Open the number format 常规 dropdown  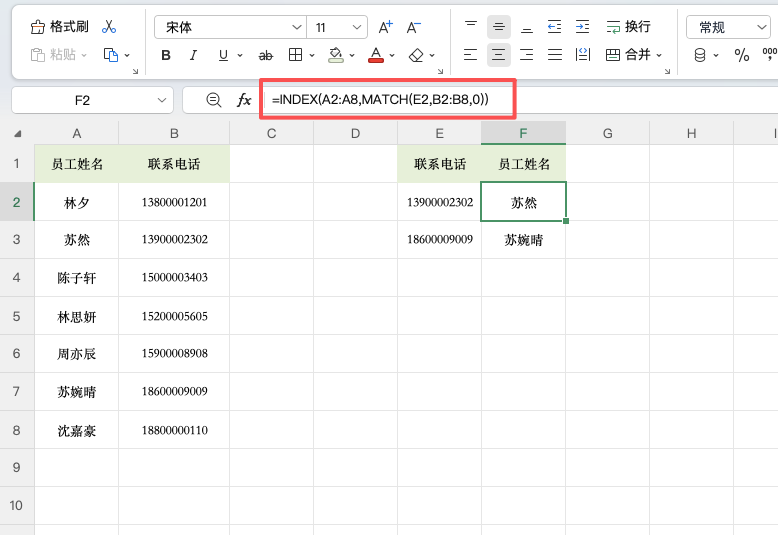[x=763, y=27]
